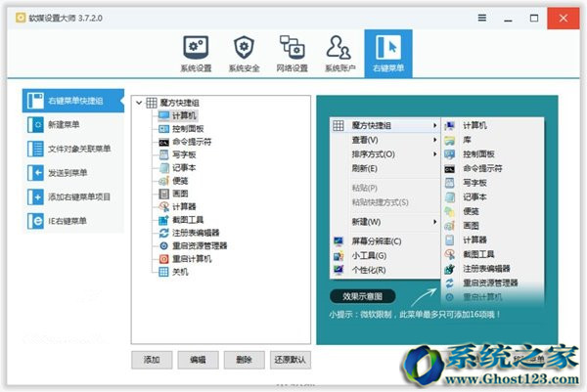Screen dimensions: 587x392
Task: Click the 新建菜单 sidebar icon
Action: 35,124
